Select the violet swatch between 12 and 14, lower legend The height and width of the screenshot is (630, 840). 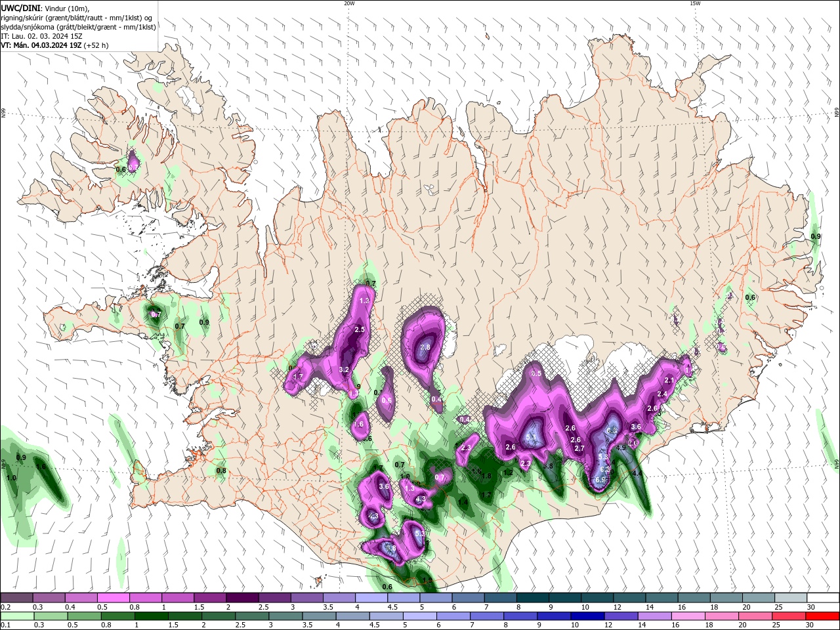620,616
